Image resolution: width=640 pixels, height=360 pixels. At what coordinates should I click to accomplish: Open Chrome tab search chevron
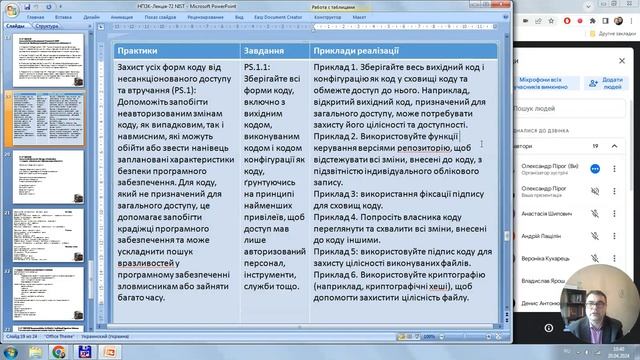pyautogui.click(x=588, y=6)
